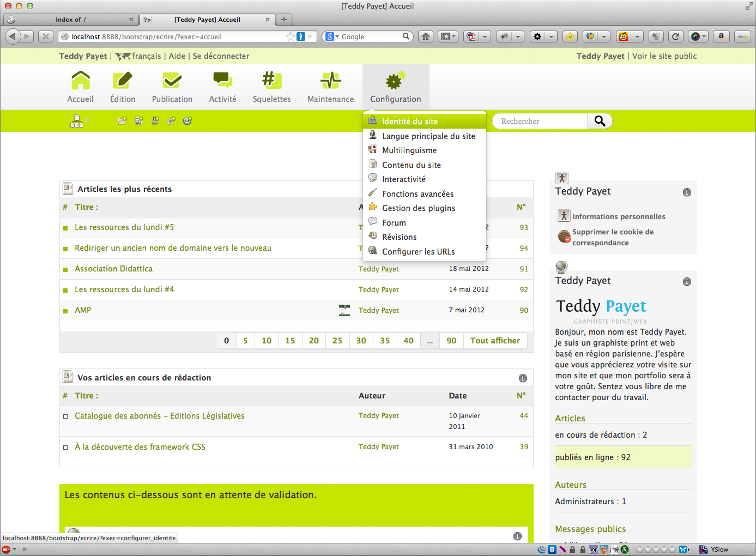Choose Multilinguisme in the Configuration menu
This screenshot has height=556, width=756.
[409, 150]
